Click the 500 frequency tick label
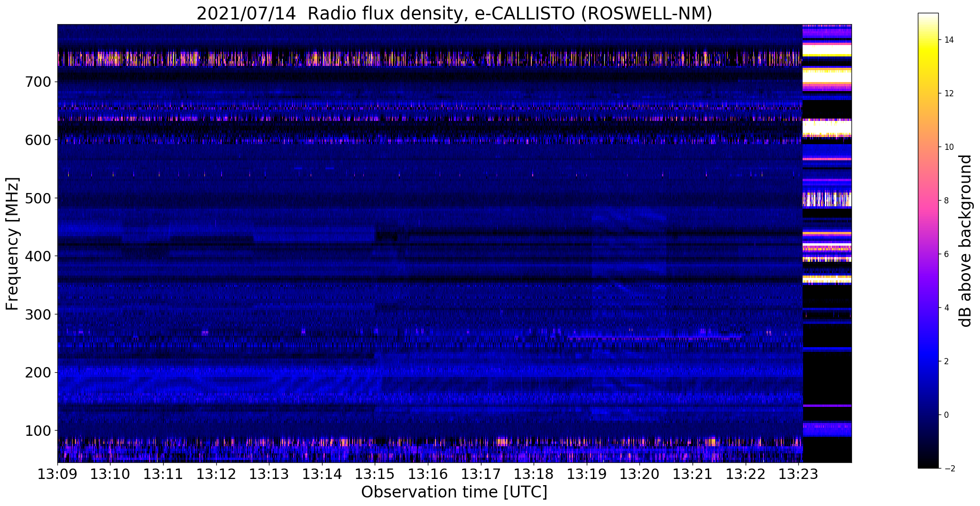This screenshot has height=506, width=980. (37, 198)
